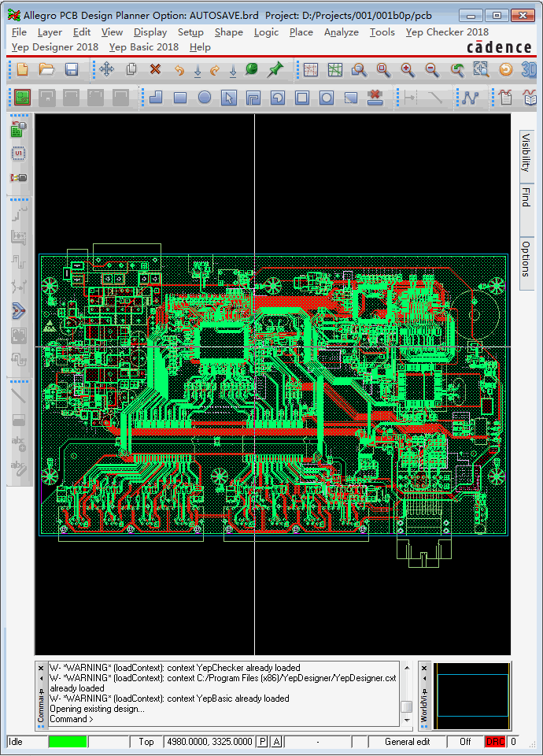The image size is (543, 756).
Task: Click the green pushpin toolbar icon
Action: [x=275, y=69]
